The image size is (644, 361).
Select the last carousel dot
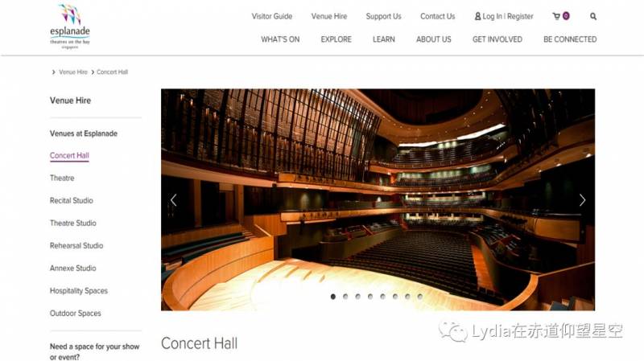[x=419, y=297]
